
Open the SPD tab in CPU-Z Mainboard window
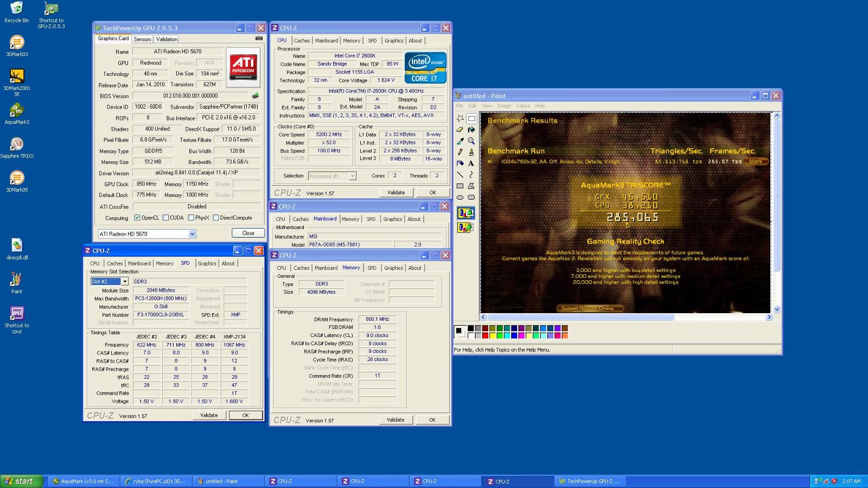[371, 219]
